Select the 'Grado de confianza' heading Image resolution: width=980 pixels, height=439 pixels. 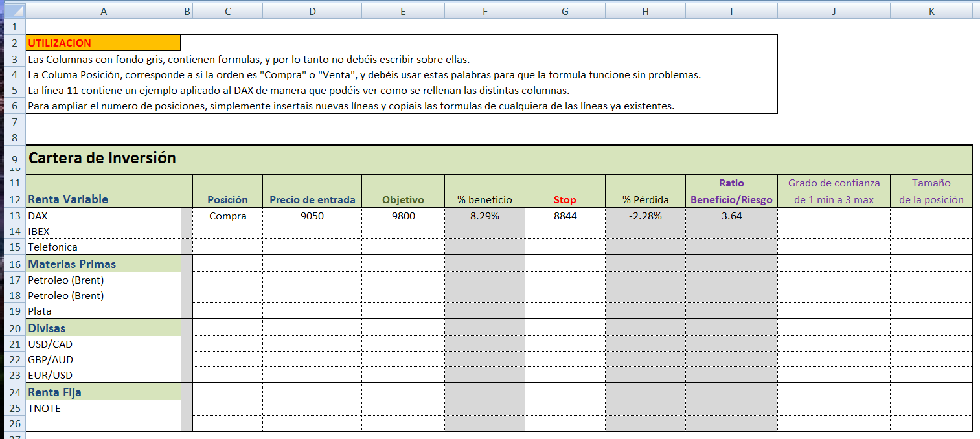coord(834,183)
